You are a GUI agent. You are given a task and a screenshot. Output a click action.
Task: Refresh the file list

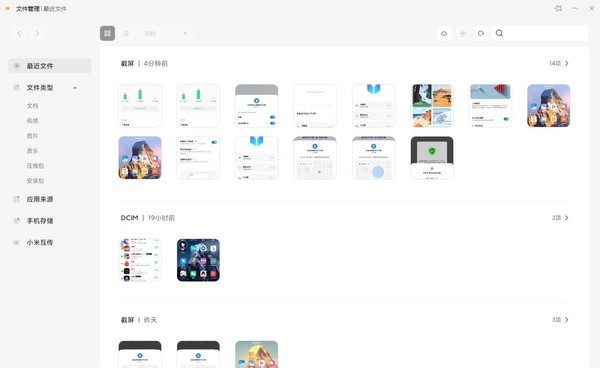point(481,33)
